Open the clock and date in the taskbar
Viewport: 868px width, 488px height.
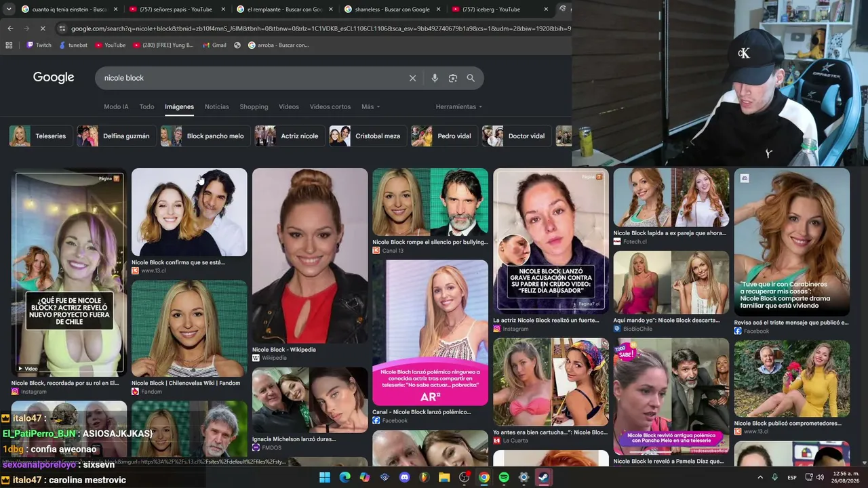[844, 477]
